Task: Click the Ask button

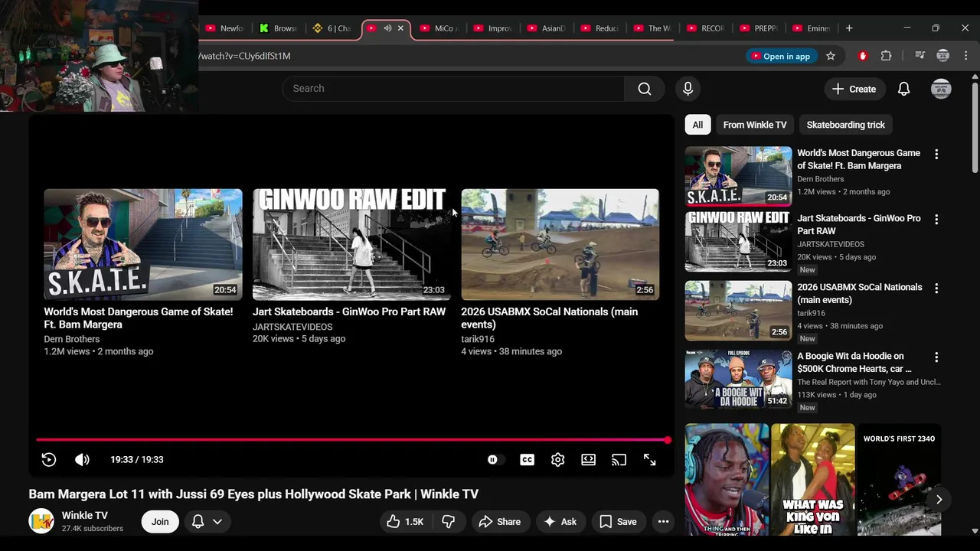Action: [560, 521]
